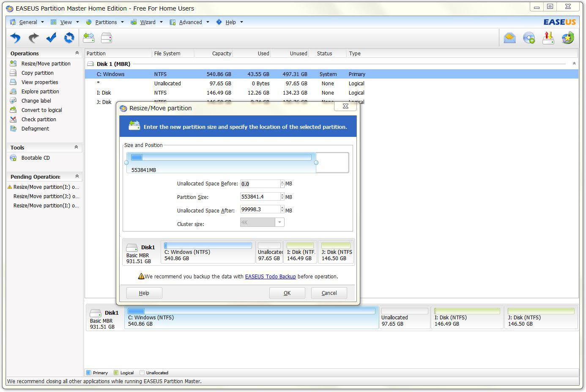Select Change label in Operations panel

[x=36, y=101]
